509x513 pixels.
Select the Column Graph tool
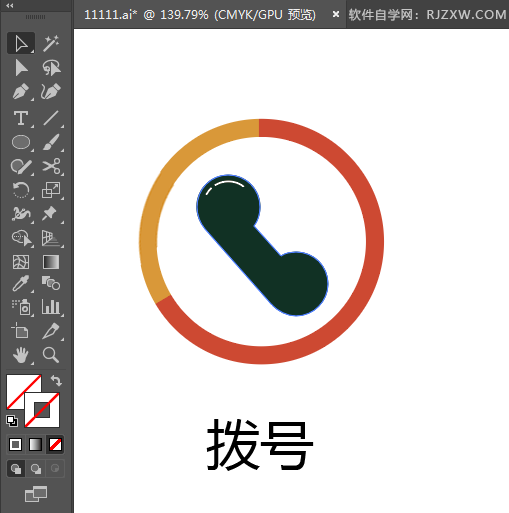click(x=51, y=307)
